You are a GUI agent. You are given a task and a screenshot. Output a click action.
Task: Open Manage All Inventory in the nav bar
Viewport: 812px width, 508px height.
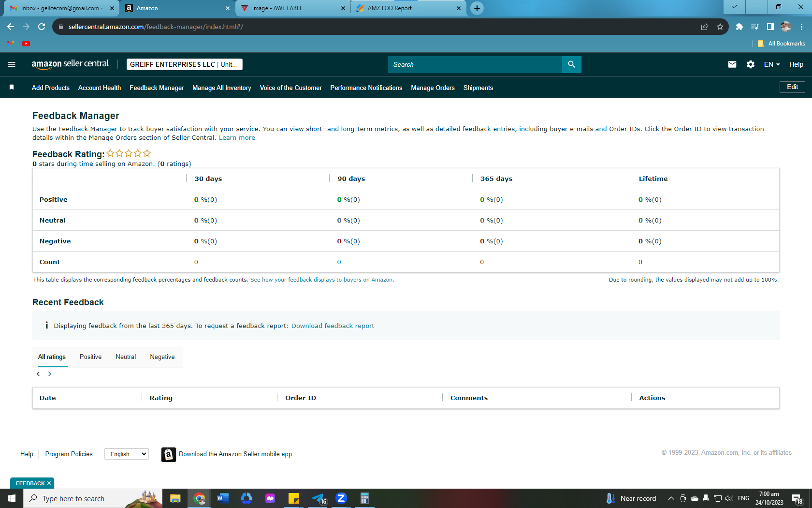222,88
